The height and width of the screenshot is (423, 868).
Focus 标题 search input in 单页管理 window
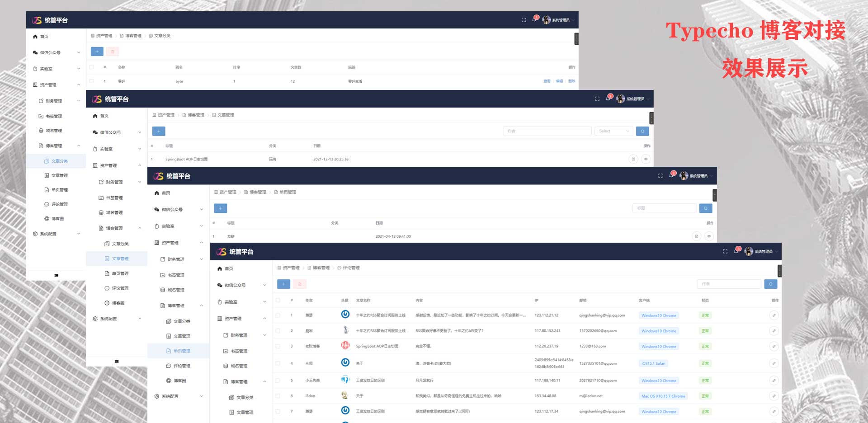pyautogui.click(x=664, y=208)
